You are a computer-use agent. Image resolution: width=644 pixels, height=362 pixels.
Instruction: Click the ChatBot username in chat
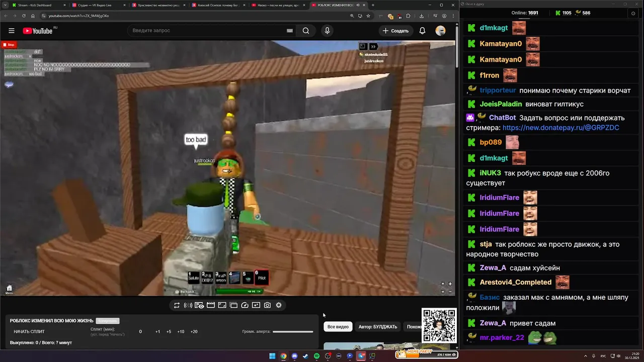(502, 118)
